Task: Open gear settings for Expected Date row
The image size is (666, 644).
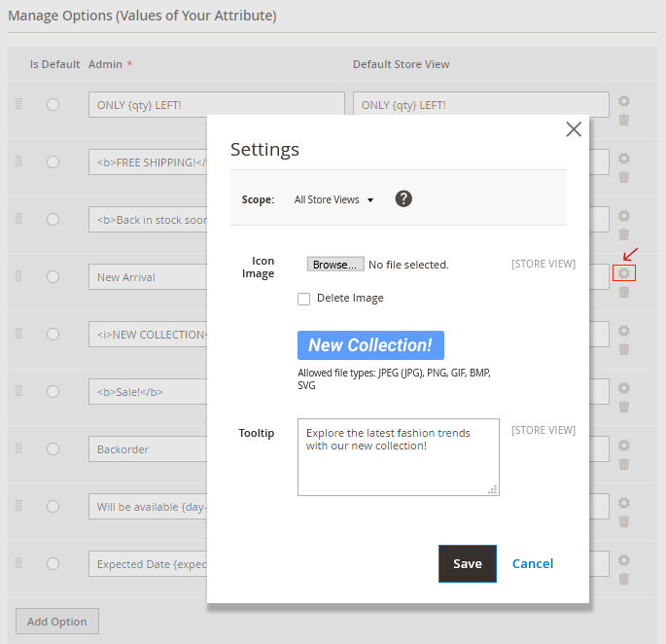Action: [624, 560]
